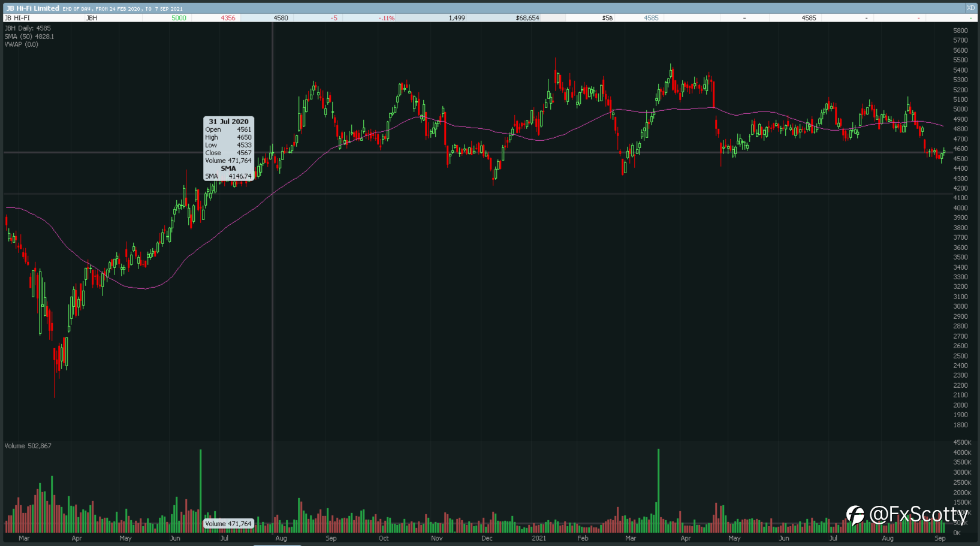Click the green 5000 value in the quote row
Viewport: 980px width, 546px height.
(179, 18)
